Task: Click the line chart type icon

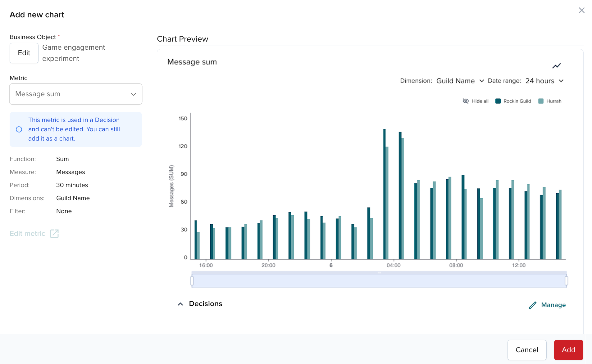Action: (x=556, y=66)
